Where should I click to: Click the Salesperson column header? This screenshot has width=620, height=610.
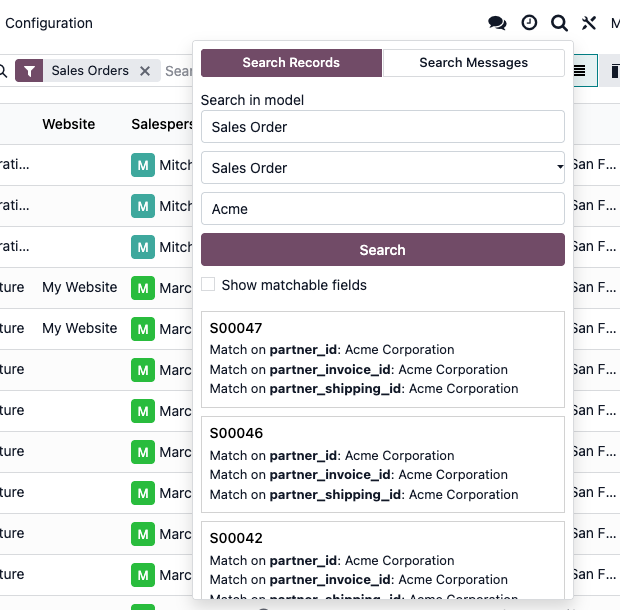(x=162, y=124)
